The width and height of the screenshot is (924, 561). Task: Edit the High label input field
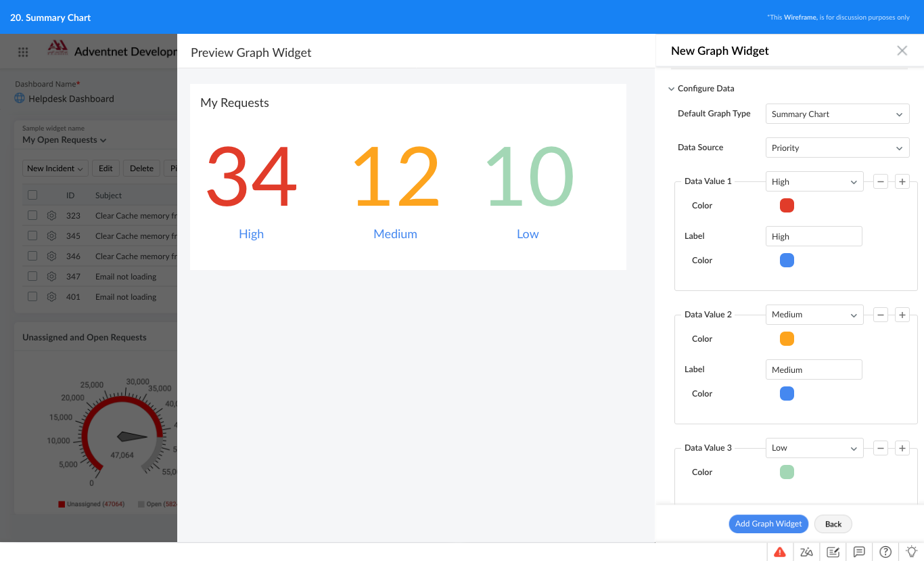pos(814,236)
